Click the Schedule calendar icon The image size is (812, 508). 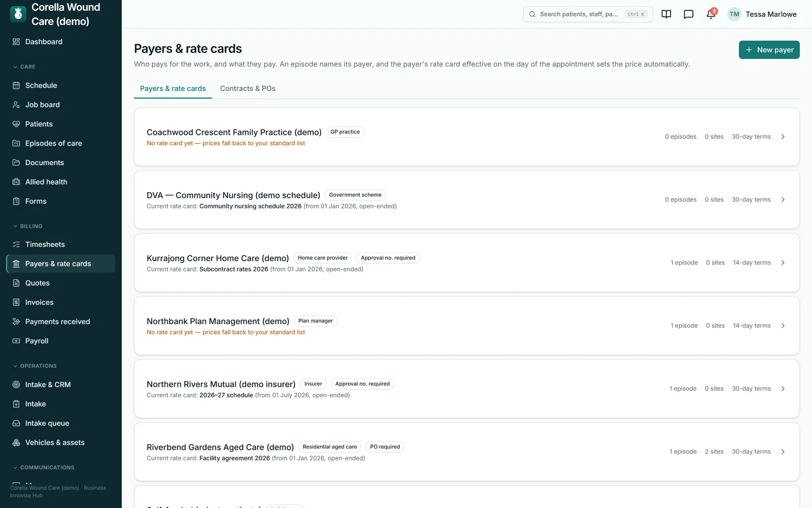point(16,85)
